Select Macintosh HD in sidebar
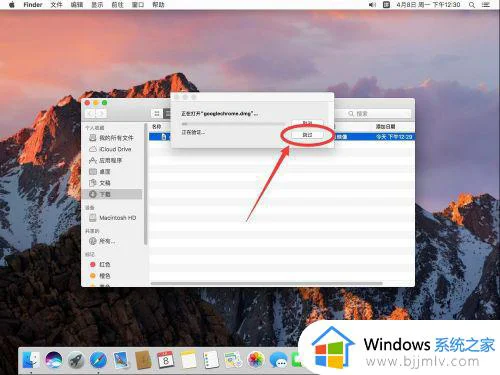This screenshot has width=500, height=375. tap(112, 218)
